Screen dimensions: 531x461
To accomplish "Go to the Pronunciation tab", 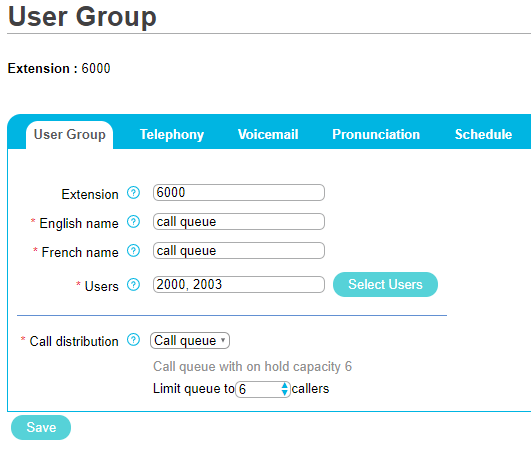I will pos(376,134).
